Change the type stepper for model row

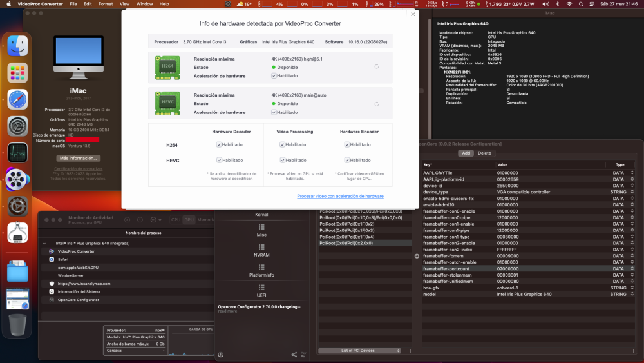tap(632, 295)
